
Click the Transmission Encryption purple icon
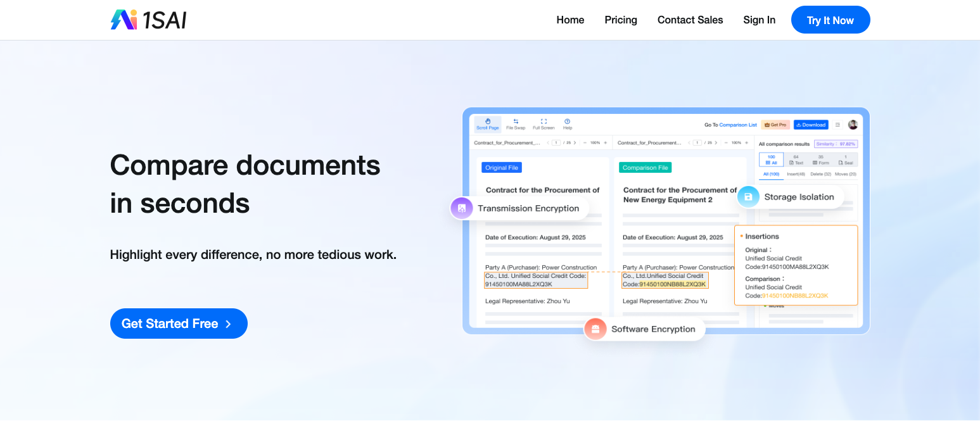tap(461, 208)
